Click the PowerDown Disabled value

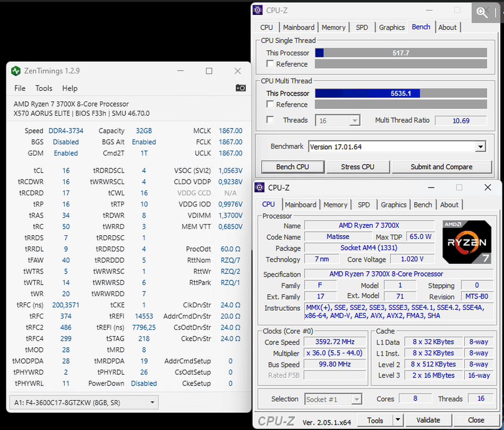(144, 383)
